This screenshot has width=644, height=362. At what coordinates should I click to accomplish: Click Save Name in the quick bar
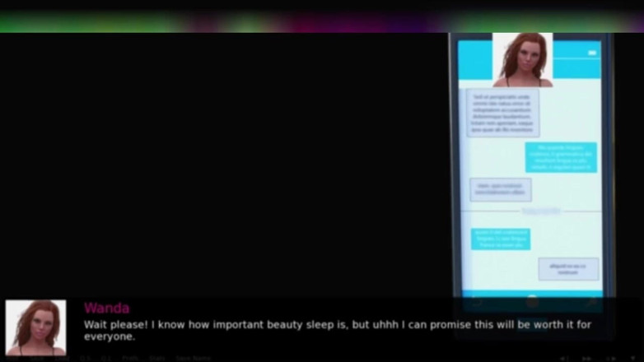coord(193,359)
